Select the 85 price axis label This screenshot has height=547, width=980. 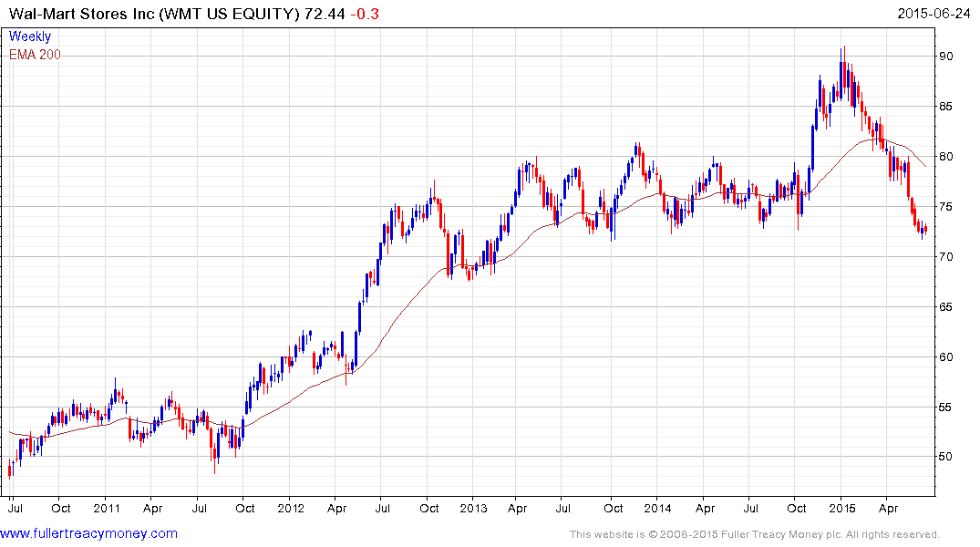pyautogui.click(x=946, y=107)
